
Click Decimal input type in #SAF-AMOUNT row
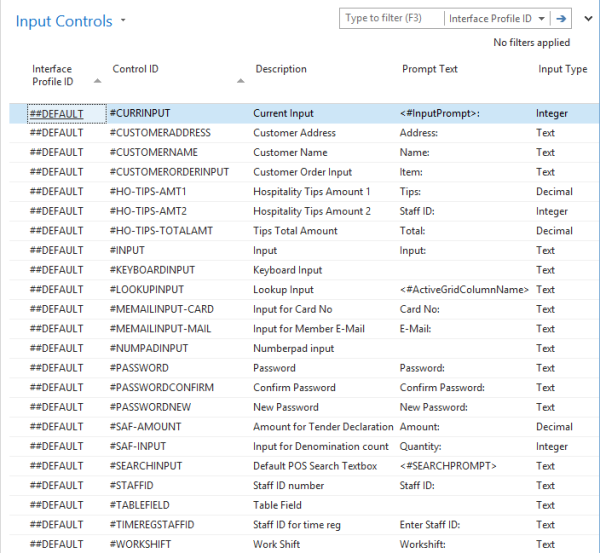click(x=554, y=427)
